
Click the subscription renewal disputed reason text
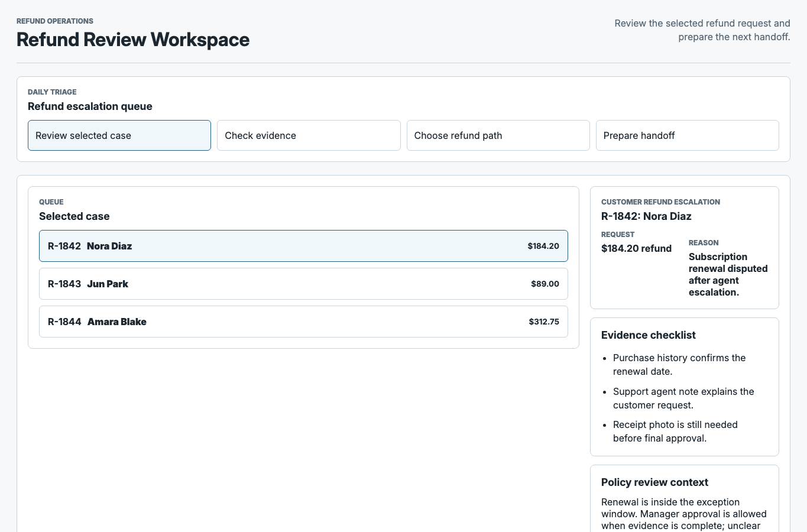point(728,274)
